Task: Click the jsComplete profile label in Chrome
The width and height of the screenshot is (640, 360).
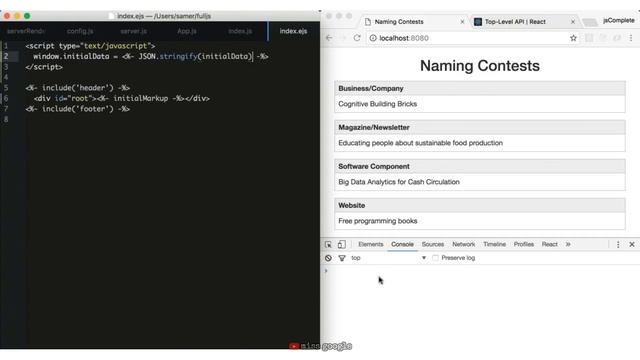Action: [618, 20]
